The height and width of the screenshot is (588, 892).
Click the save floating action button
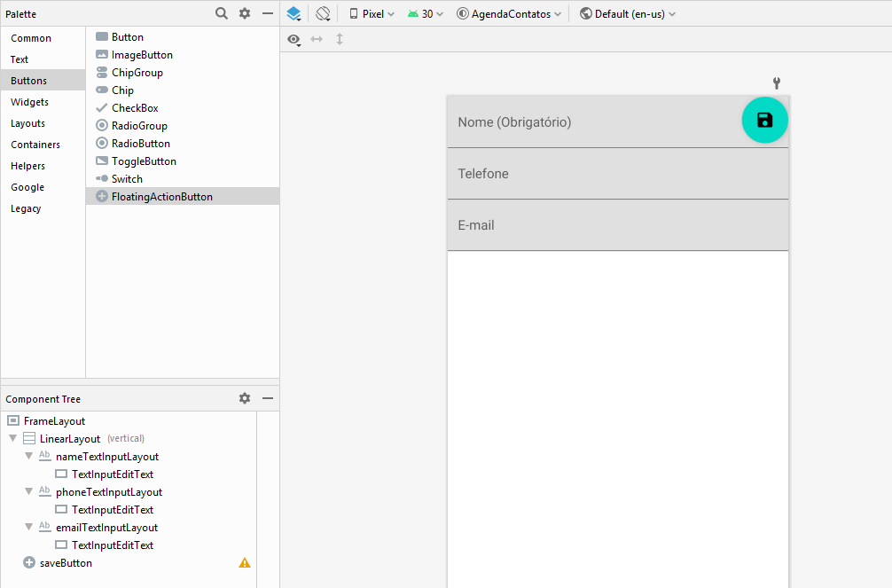click(x=764, y=121)
